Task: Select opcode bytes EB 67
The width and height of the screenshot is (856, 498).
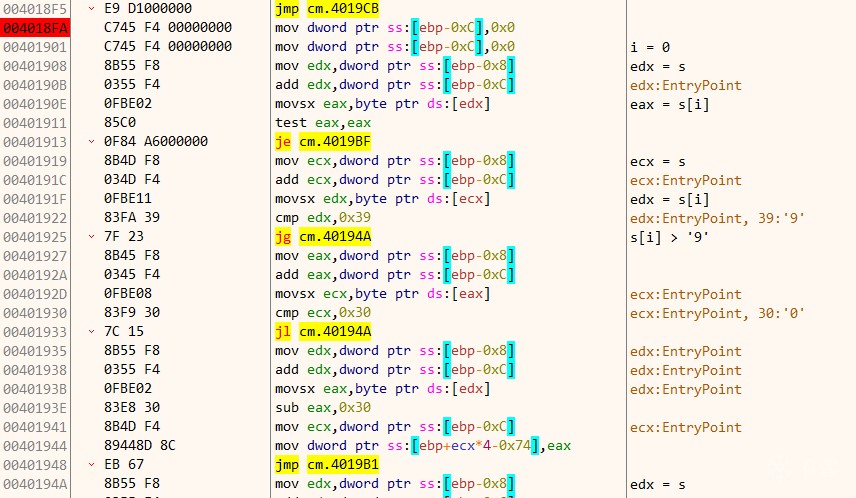Action: coord(124,465)
